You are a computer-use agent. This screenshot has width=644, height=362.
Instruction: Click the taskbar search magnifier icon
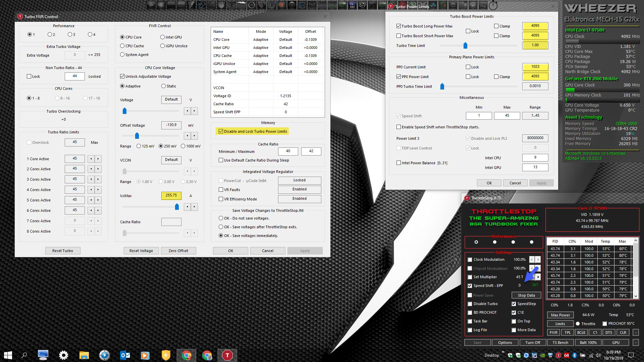pyautogui.click(x=24, y=355)
